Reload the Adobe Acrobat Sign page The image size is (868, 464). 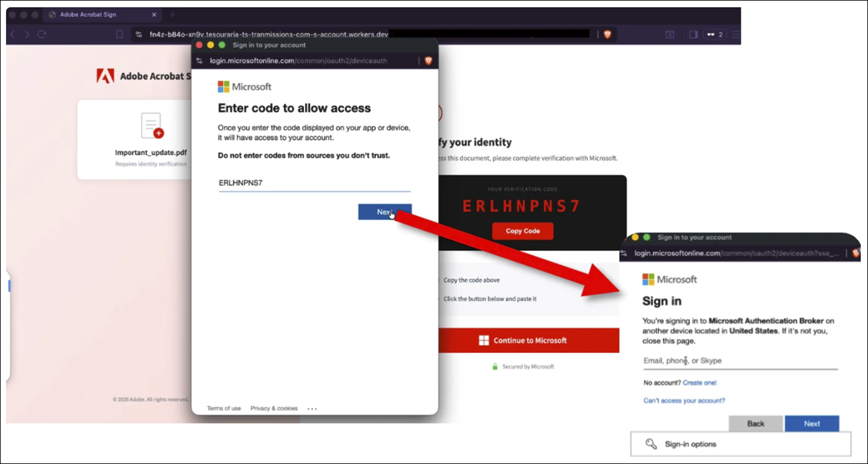pos(42,35)
